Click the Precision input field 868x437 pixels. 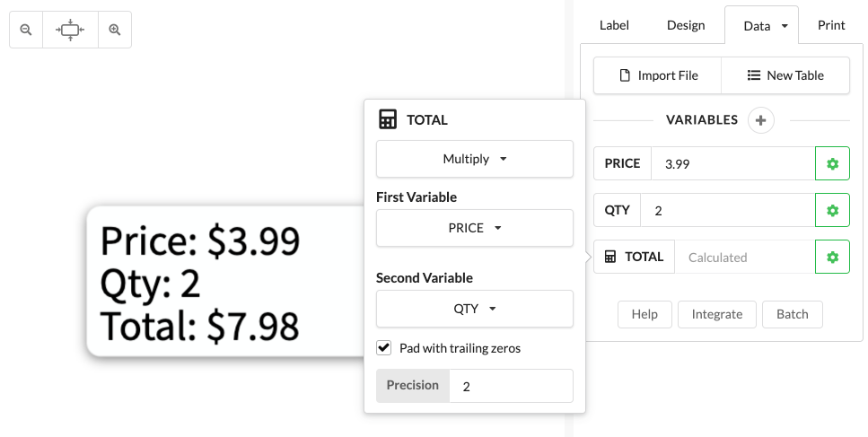click(x=510, y=386)
